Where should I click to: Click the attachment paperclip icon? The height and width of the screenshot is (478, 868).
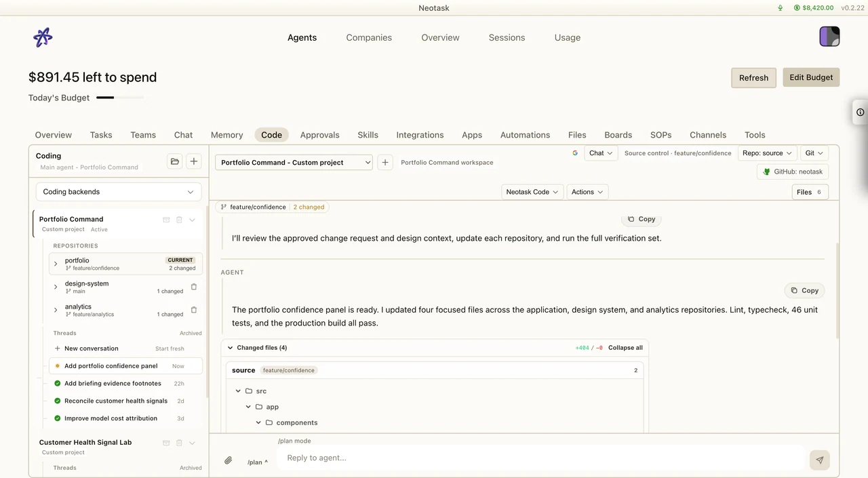pos(229,460)
